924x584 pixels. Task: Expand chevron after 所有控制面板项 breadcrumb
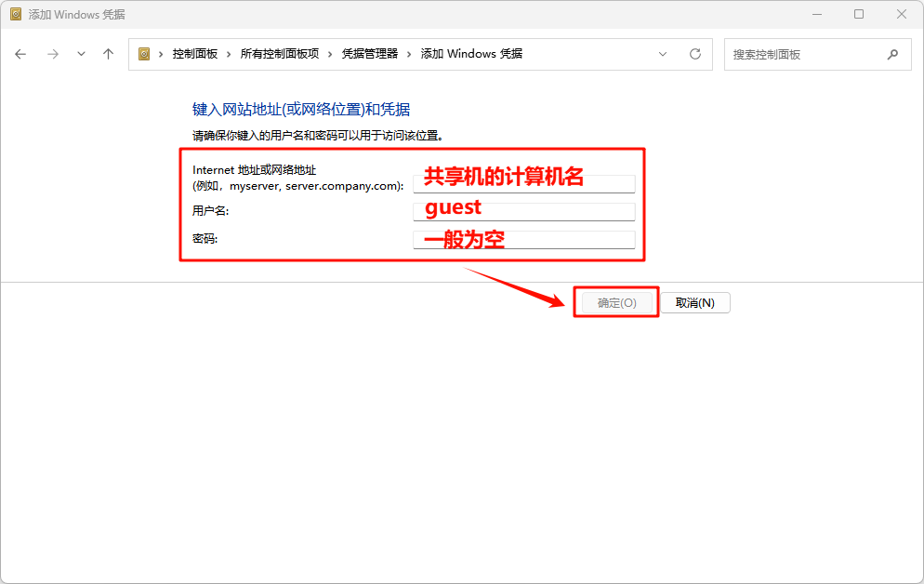click(330, 54)
